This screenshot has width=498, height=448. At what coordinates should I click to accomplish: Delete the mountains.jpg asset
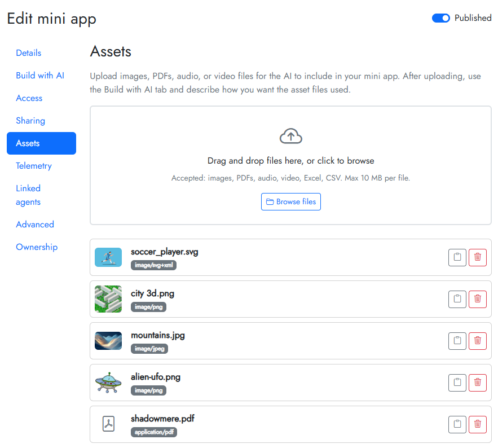pos(478,341)
